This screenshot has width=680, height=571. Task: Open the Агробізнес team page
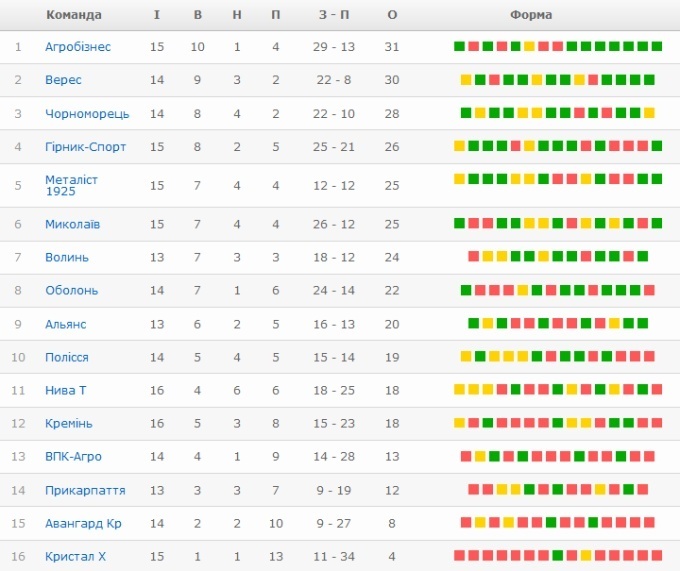tap(78, 47)
